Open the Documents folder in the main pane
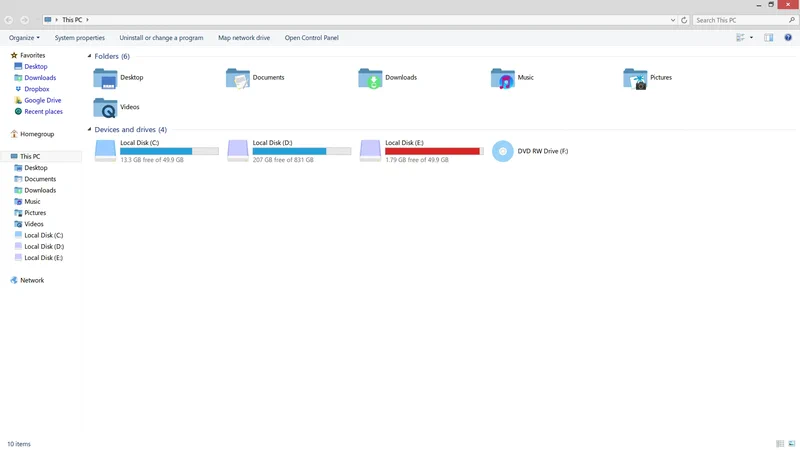 click(x=238, y=78)
